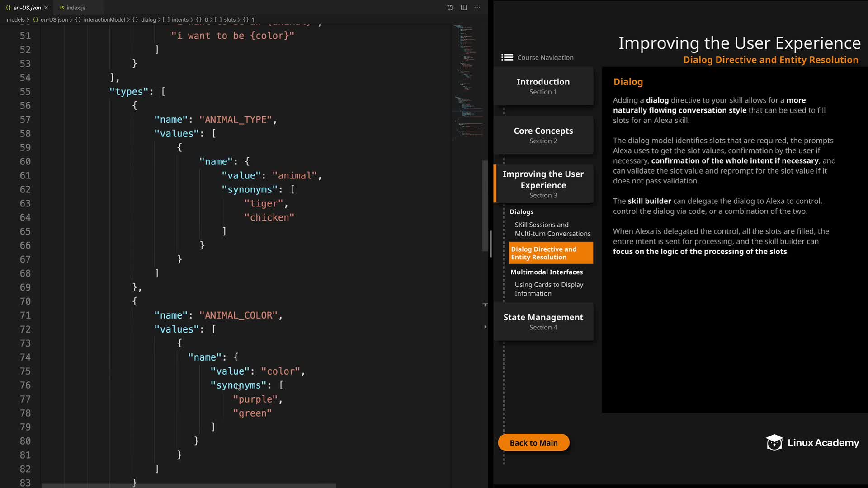Close the en-US.json tab
This screenshot has height=488, width=868.
(x=46, y=8)
